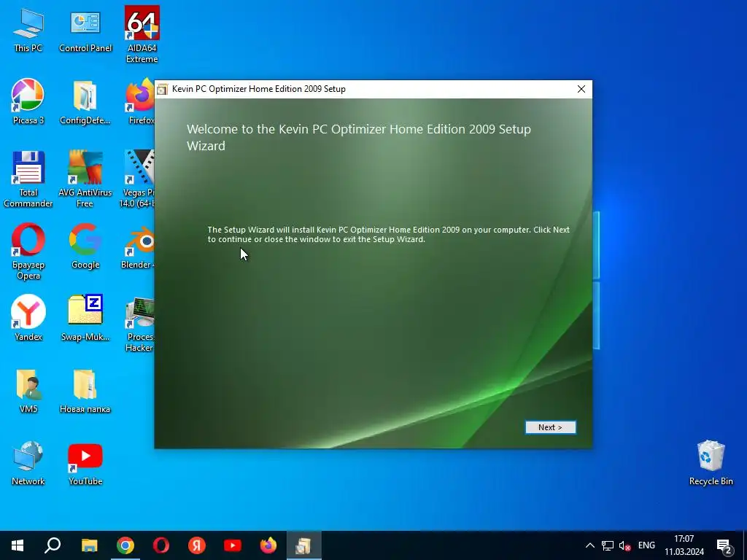Image resolution: width=747 pixels, height=560 pixels.
Task: Select the Opera browser desktop shortcut
Action: point(28,252)
